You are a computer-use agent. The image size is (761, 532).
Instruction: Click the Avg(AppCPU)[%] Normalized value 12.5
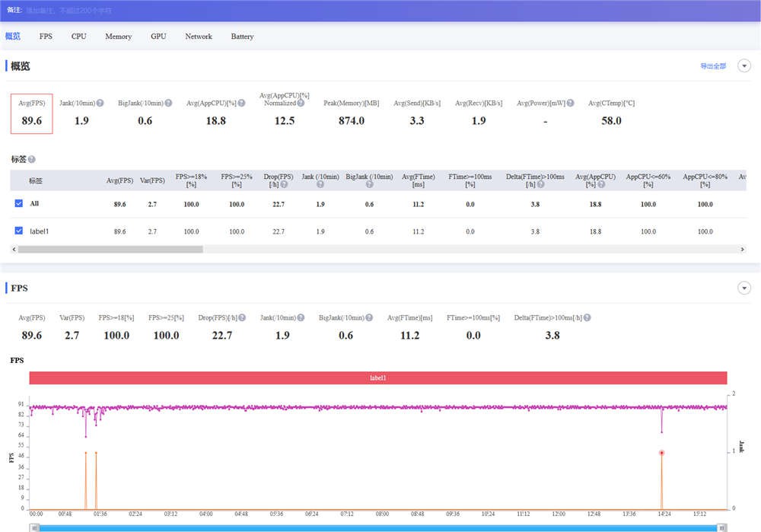pyautogui.click(x=285, y=121)
